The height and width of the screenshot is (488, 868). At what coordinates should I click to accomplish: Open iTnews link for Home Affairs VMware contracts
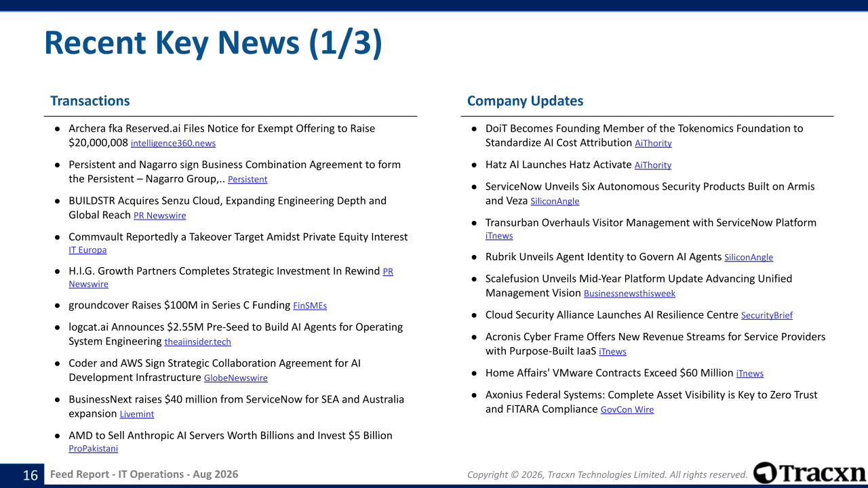(750, 373)
